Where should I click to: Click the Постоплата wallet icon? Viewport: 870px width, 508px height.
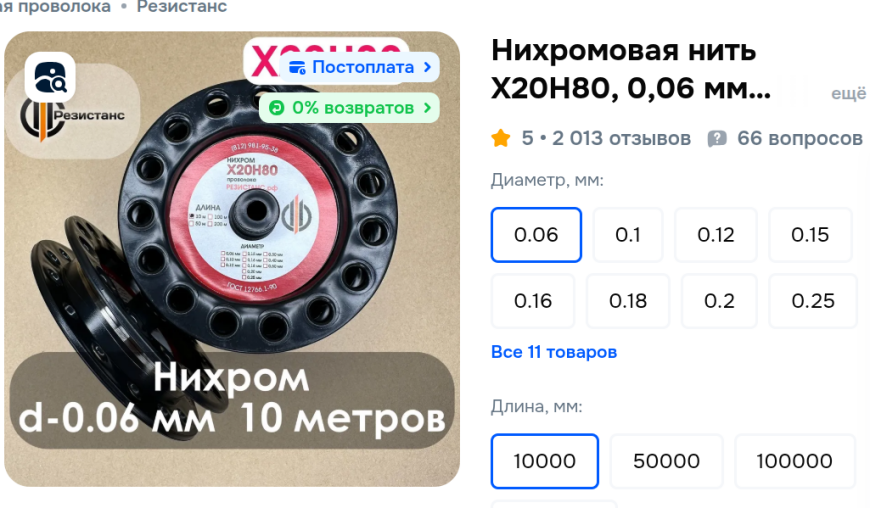point(297,67)
